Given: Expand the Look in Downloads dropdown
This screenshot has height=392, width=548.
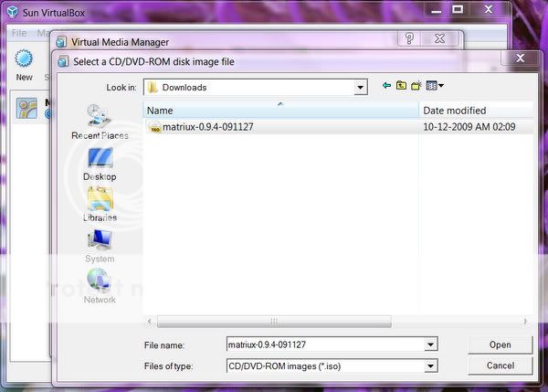Looking at the screenshot, I should (360, 88).
